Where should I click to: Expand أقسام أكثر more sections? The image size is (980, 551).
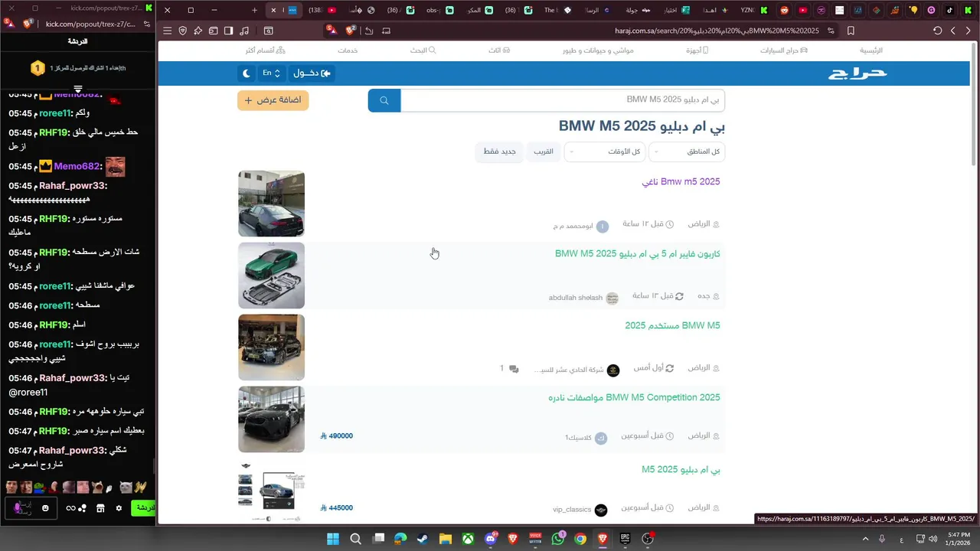click(x=266, y=51)
